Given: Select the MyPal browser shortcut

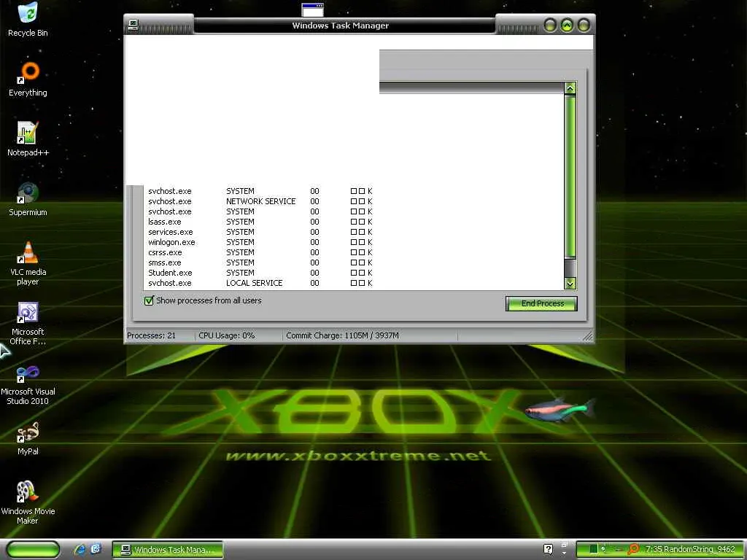Looking at the screenshot, I should click(x=28, y=438).
